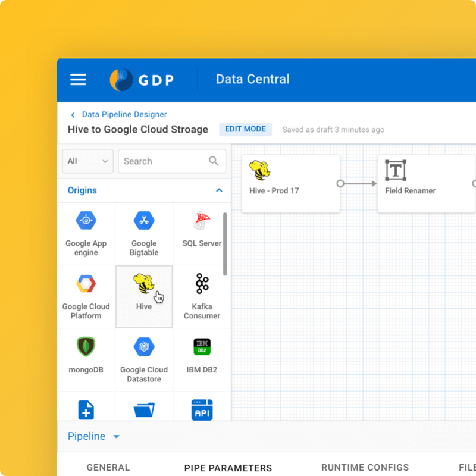Open the All category filter dropdown
The width and height of the screenshot is (476, 476).
click(x=87, y=161)
